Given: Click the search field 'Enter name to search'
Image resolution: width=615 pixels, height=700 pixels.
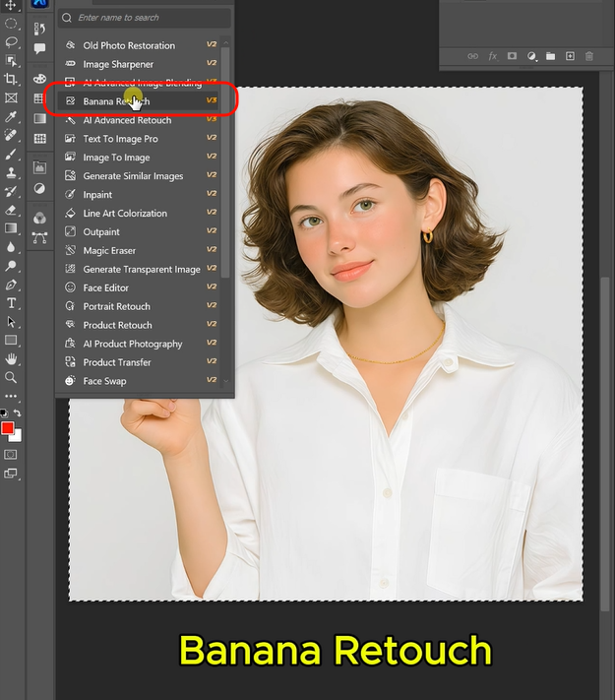Looking at the screenshot, I should point(145,18).
